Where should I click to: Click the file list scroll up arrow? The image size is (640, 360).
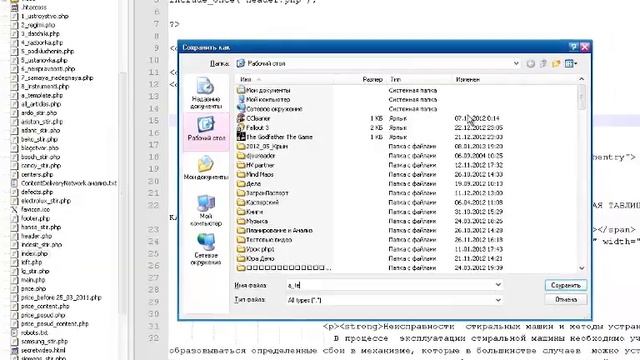tap(582, 79)
